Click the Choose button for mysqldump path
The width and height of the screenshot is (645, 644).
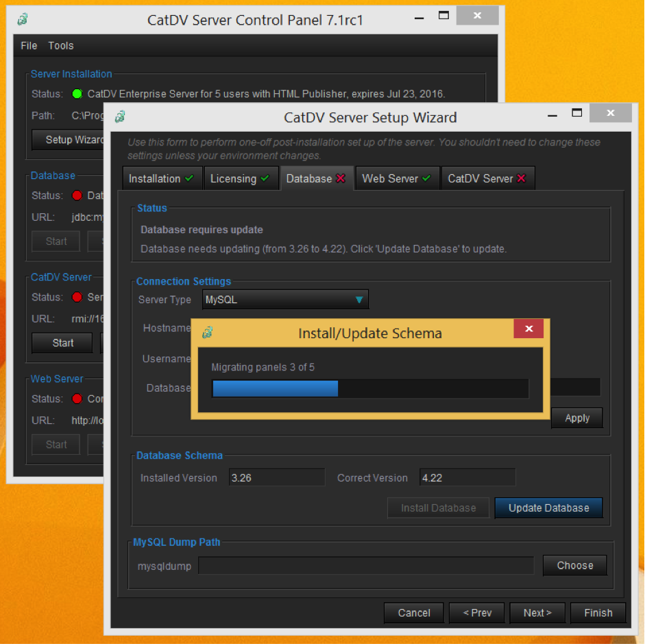(x=574, y=565)
